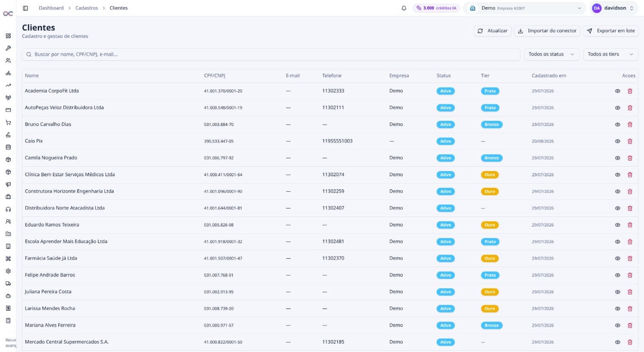This screenshot has width=644, height=352.
Task: View Construtora Horizonte Engenharia with eye icon
Action: [x=617, y=192]
